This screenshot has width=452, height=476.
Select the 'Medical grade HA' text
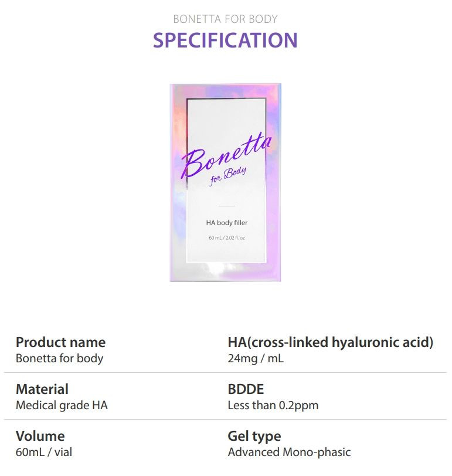tap(62, 405)
